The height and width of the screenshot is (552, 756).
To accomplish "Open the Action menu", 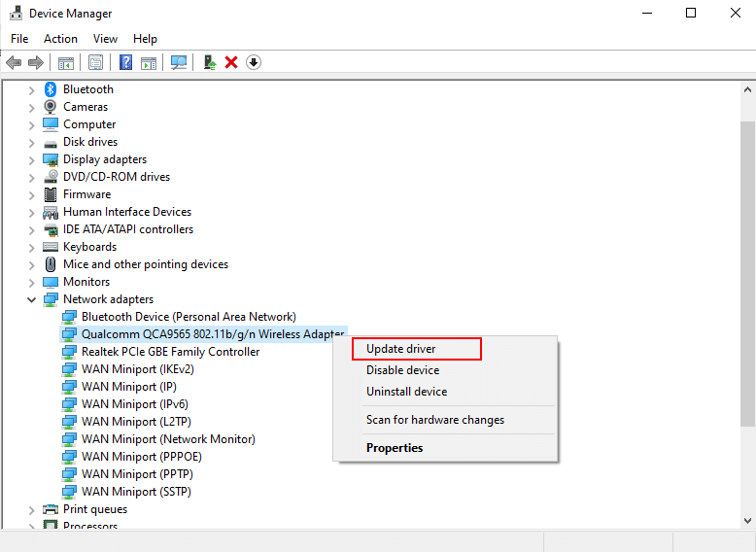I will coord(60,39).
